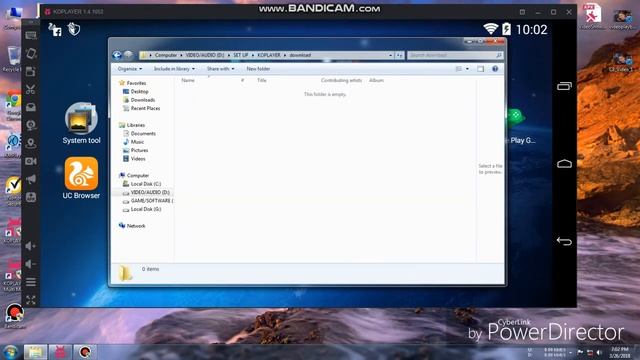The image size is (640, 360).
Task: Go back in the Explorer window
Action: (x=117, y=55)
